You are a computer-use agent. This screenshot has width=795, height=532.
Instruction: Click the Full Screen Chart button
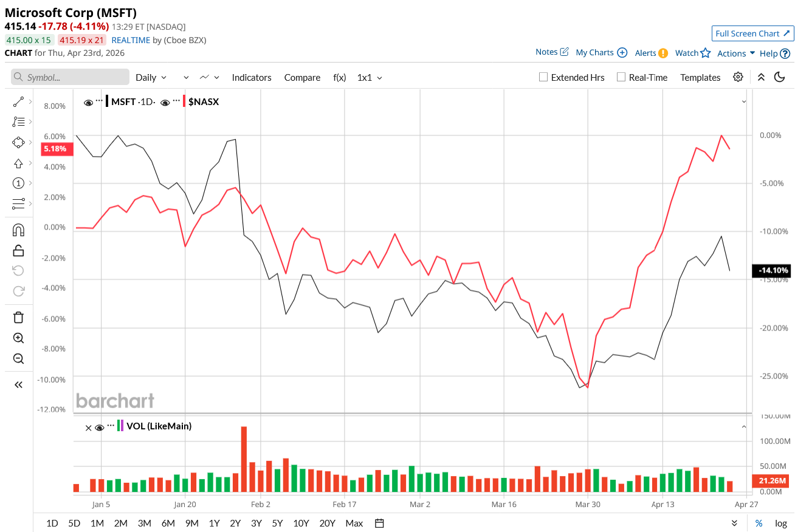(752, 33)
